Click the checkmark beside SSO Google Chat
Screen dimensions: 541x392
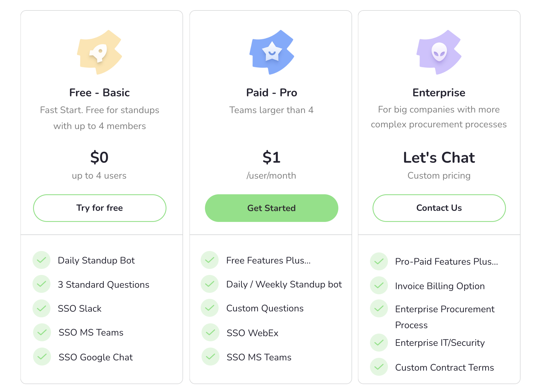point(42,357)
